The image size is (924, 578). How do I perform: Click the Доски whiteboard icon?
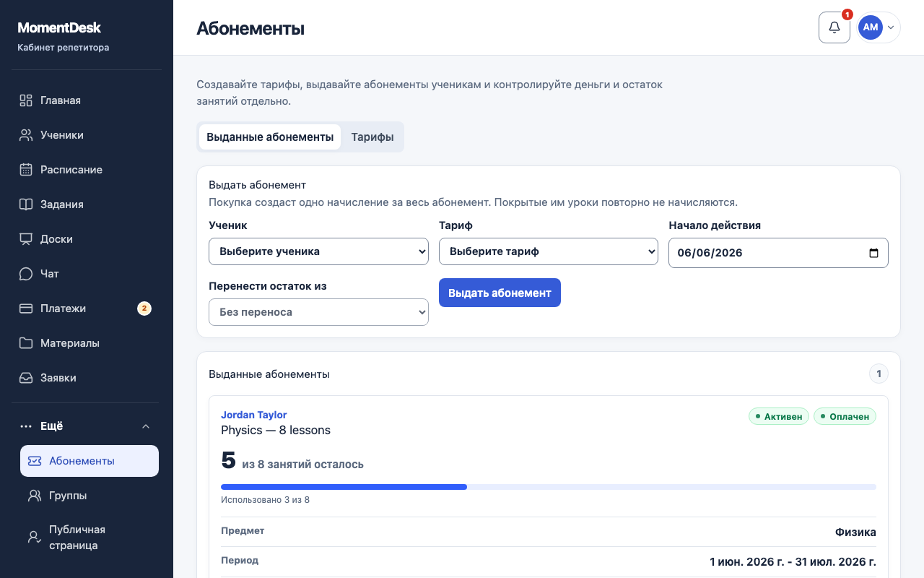[26, 239]
